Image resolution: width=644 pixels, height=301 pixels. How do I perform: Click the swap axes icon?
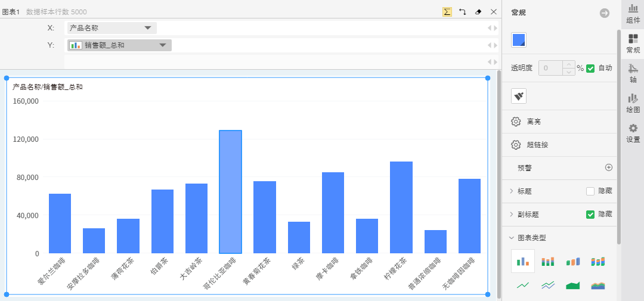462,12
